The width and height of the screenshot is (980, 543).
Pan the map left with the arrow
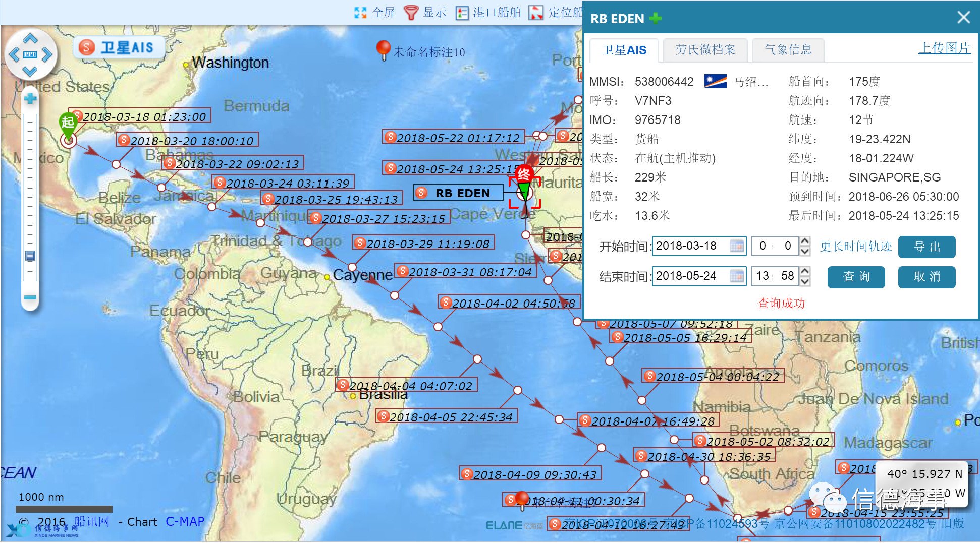pyautogui.click(x=14, y=54)
